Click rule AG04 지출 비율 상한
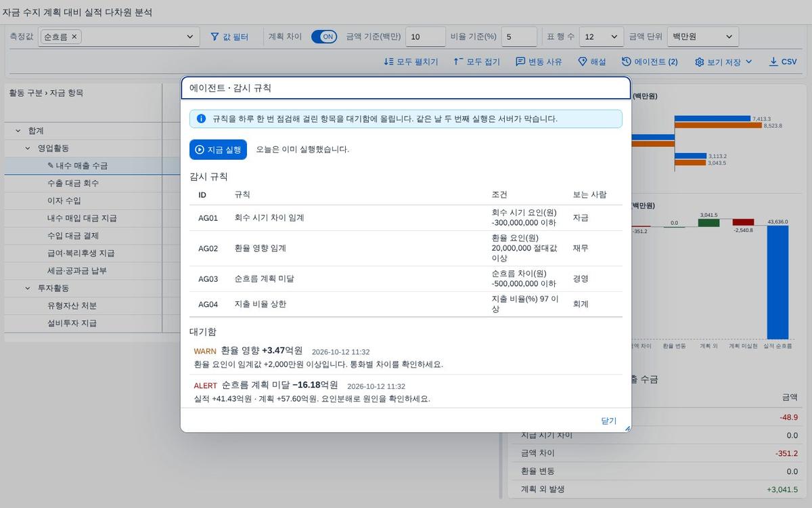 (x=406, y=304)
